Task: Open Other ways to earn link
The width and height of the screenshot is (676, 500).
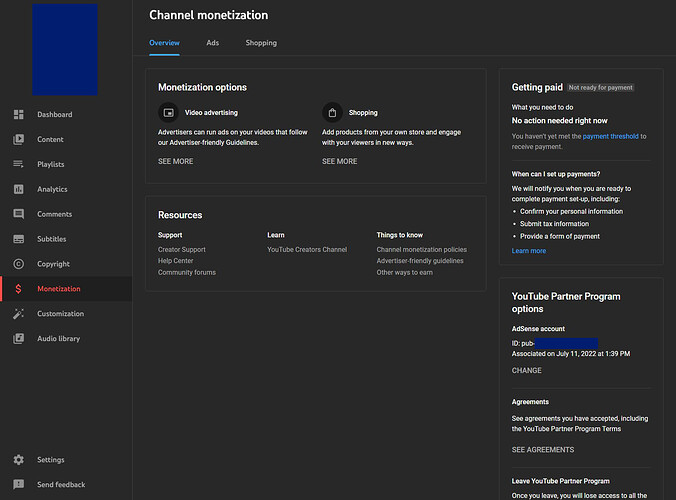Action: click(x=404, y=272)
